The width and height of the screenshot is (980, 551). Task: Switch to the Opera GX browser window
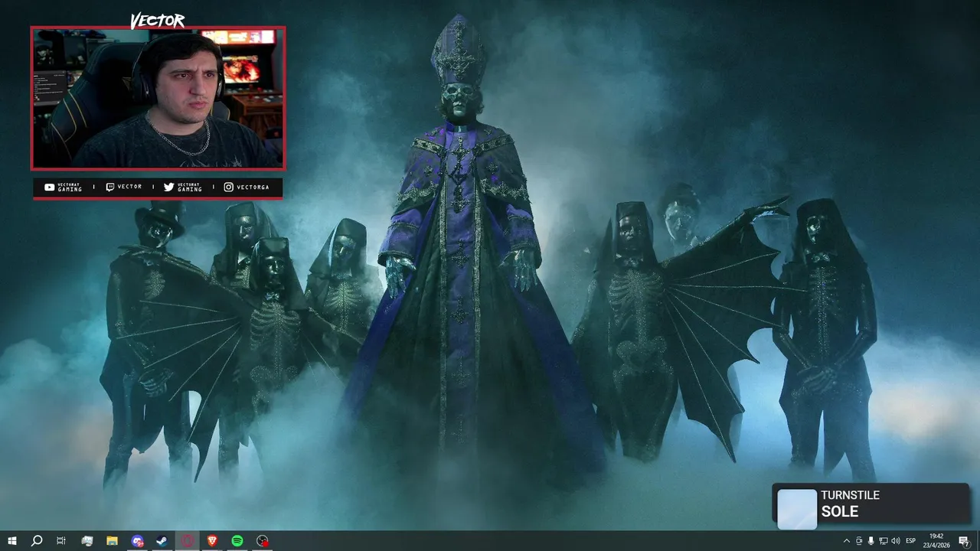tap(188, 541)
